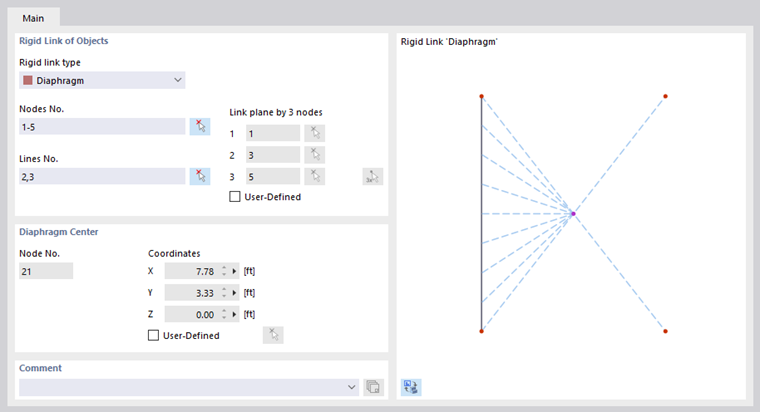Click pick-node icon for plane node 2
The width and height of the screenshot is (760, 412).
315,155
